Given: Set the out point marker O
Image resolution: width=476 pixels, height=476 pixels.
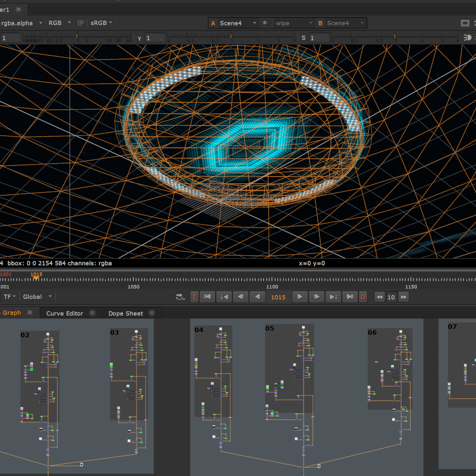Looking at the screenshot, I should click(x=363, y=297).
